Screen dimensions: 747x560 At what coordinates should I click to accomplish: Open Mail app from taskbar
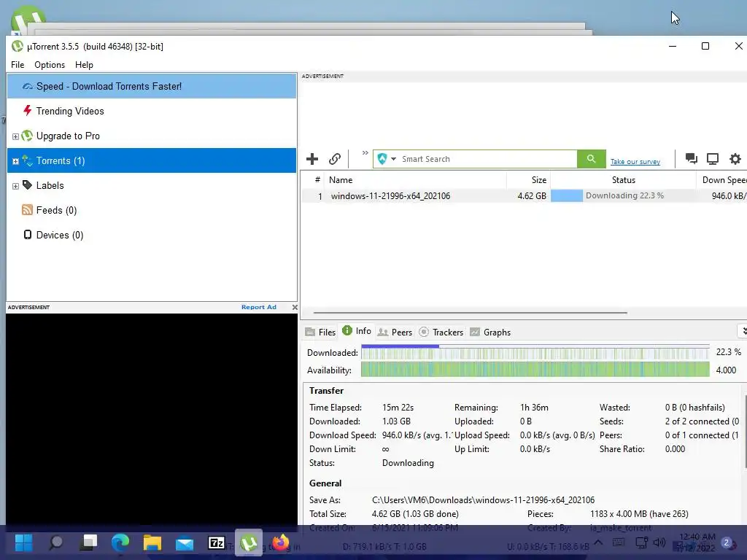(185, 543)
